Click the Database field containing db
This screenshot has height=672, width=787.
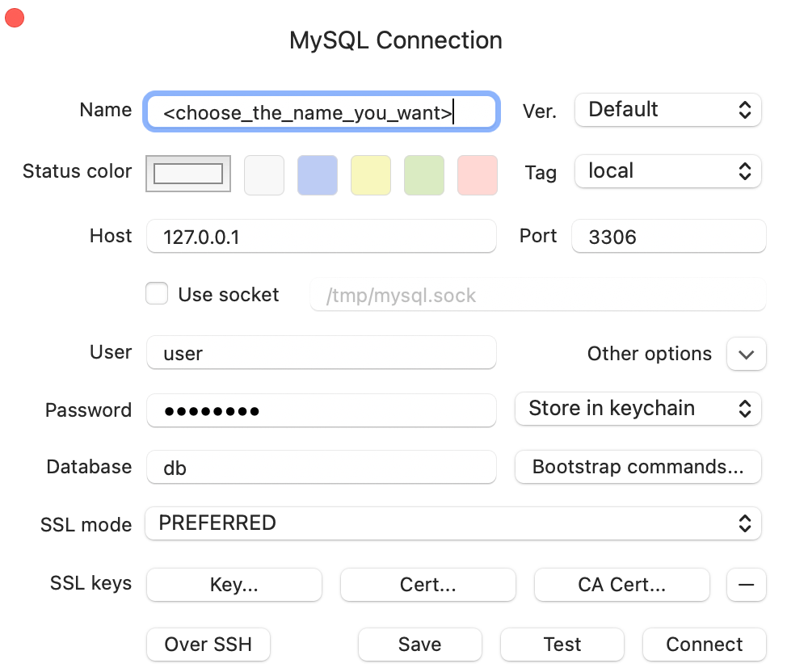point(322,467)
